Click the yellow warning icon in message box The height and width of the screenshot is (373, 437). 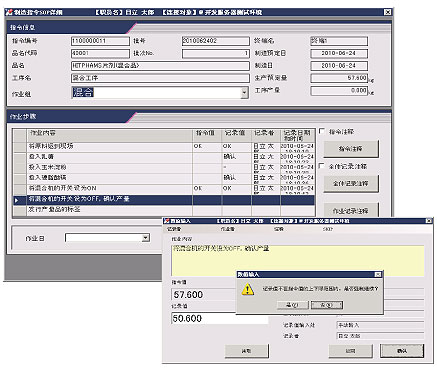click(247, 289)
